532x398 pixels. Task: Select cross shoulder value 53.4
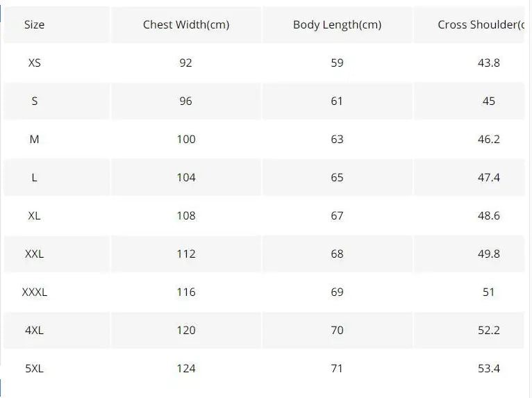[489, 368]
